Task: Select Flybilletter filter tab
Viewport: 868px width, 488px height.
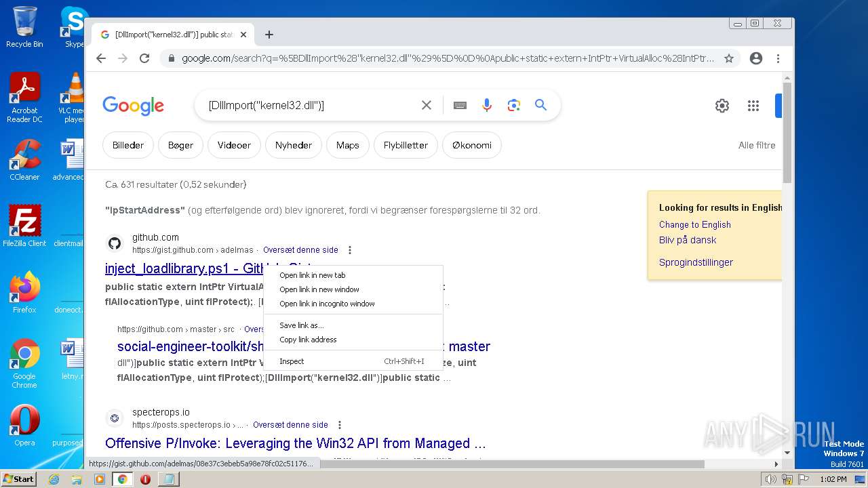Action: [x=406, y=145]
